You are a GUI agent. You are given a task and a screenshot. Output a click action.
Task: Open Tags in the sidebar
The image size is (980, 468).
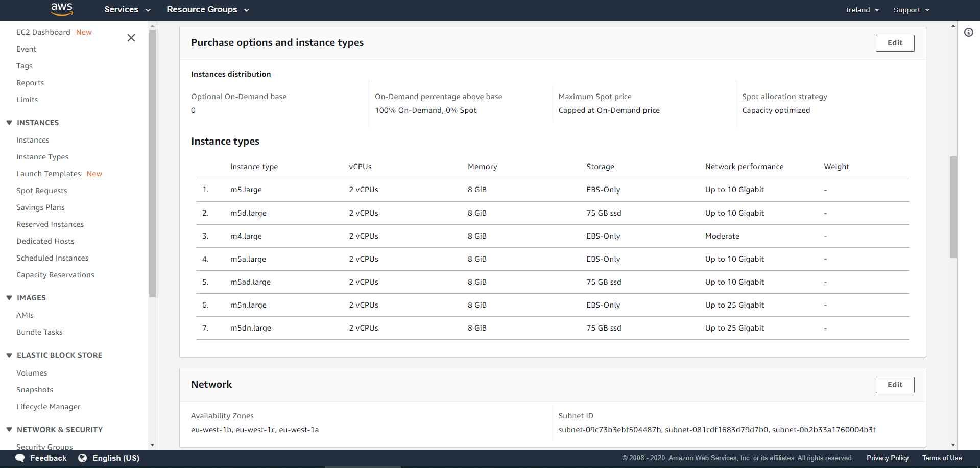pyautogui.click(x=25, y=66)
